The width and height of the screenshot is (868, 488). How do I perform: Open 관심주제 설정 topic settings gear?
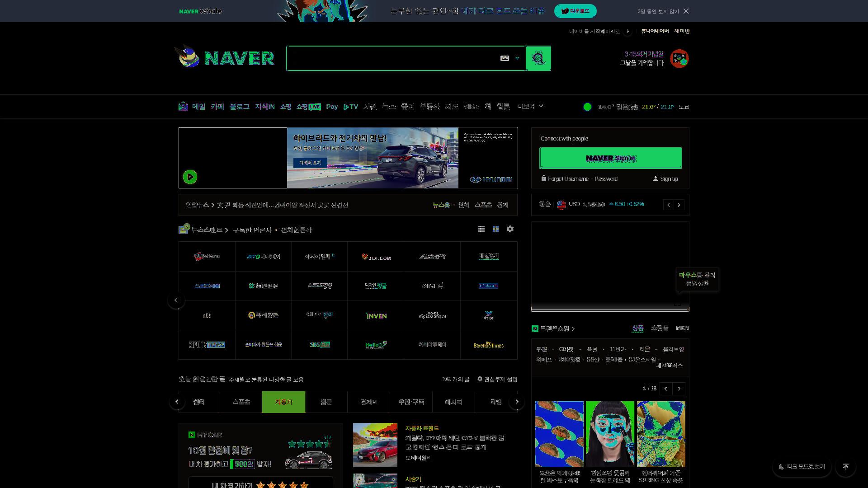(x=497, y=379)
